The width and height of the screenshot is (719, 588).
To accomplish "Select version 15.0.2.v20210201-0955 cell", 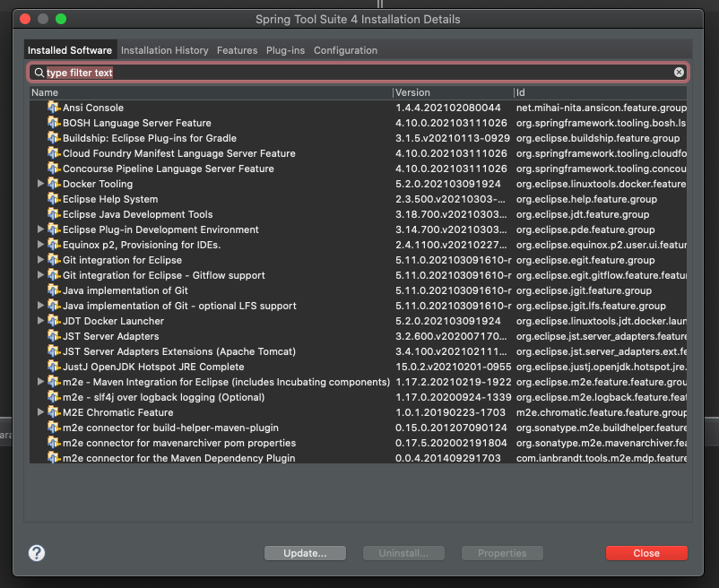I will (453, 367).
